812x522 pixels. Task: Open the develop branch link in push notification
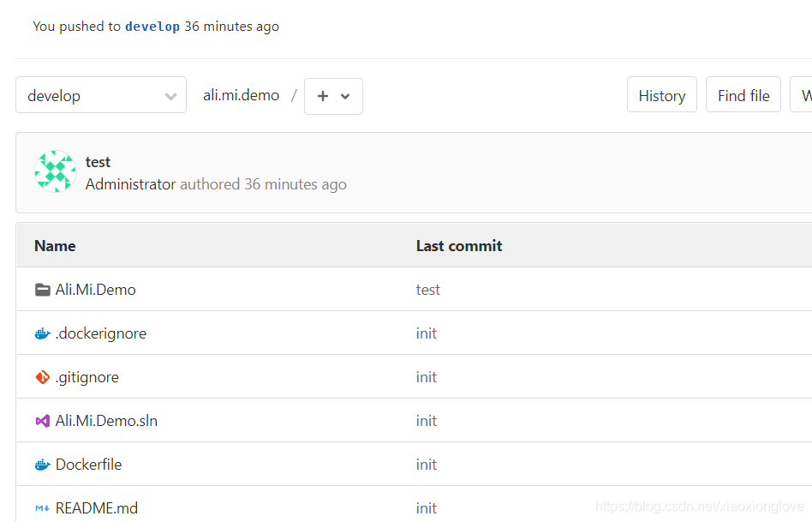coord(152,26)
